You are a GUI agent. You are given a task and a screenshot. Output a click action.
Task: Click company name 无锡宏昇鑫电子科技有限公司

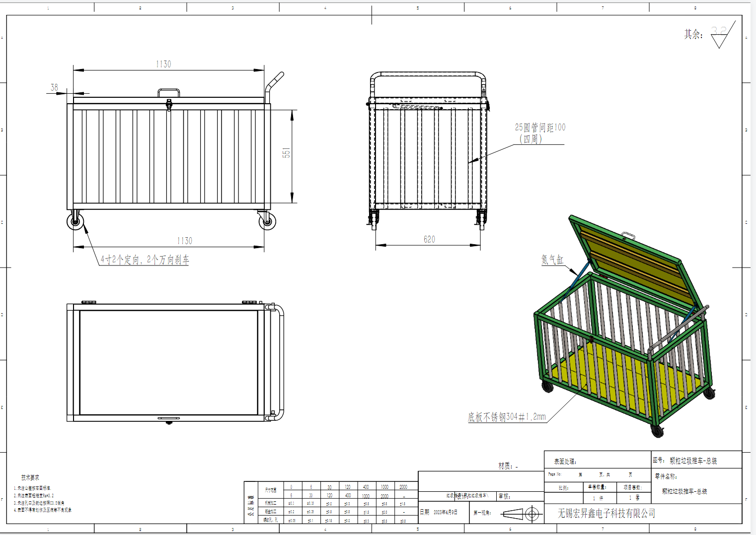click(606, 514)
